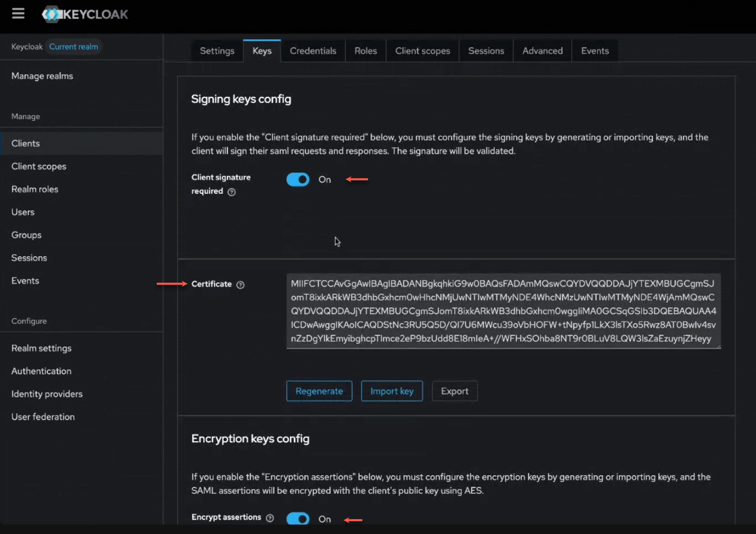
Task: Select the Settings tab
Action: tap(217, 51)
